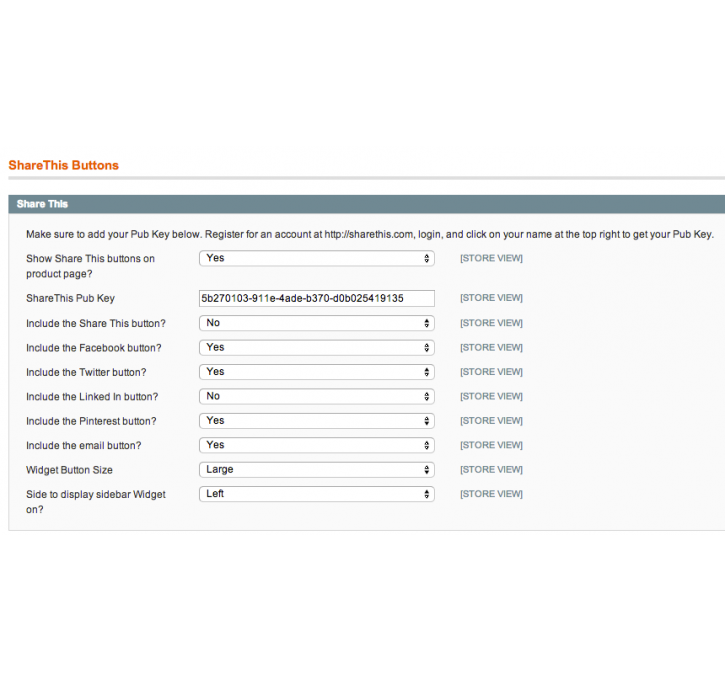Click the 'Include the Share This button?' label

coord(96,324)
